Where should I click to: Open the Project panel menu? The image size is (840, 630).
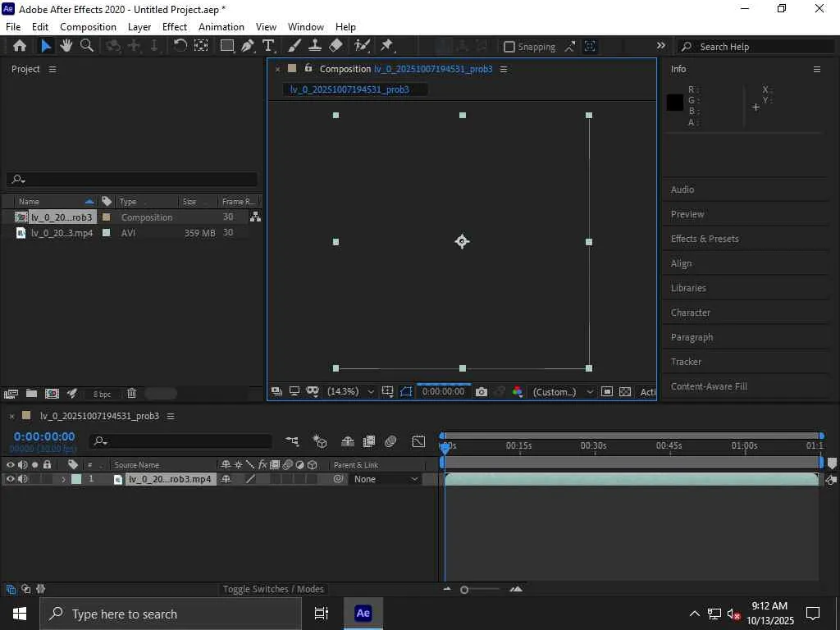[x=52, y=69]
